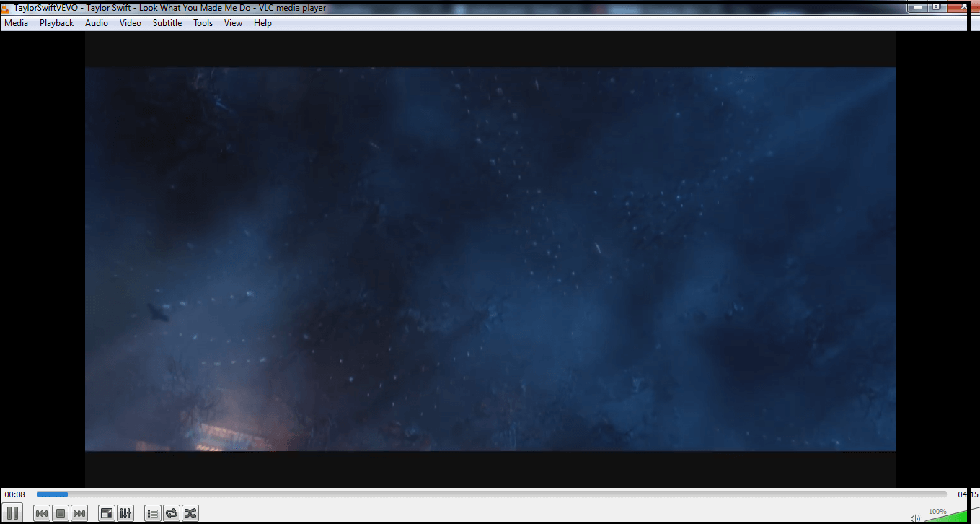Open the Tools menu
Viewport: 980px width, 524px height.
pyautogui.click(x=203, y=23)
